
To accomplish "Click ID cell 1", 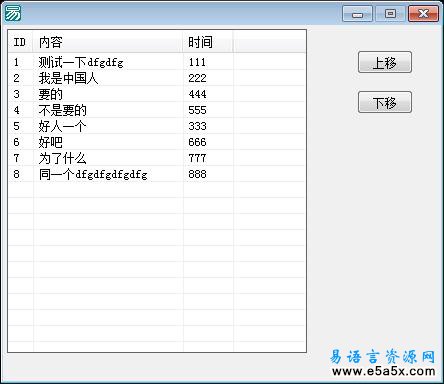I will click(16, 62).
